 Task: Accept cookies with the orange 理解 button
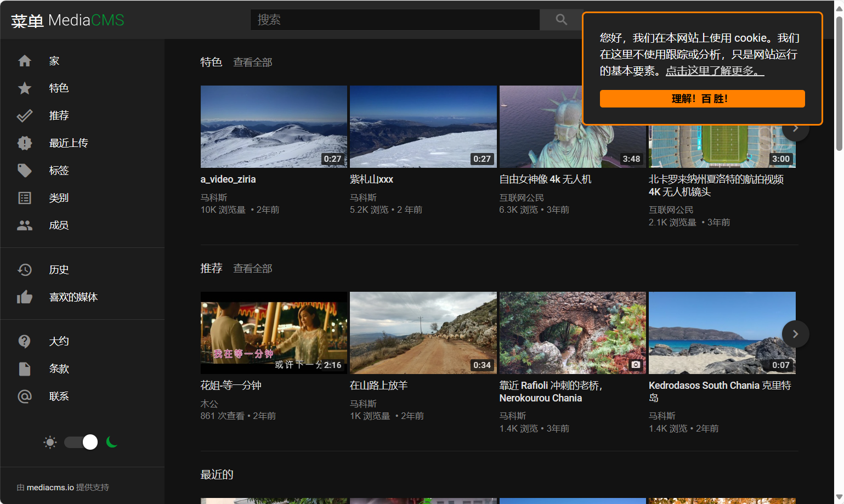(702, 99)
